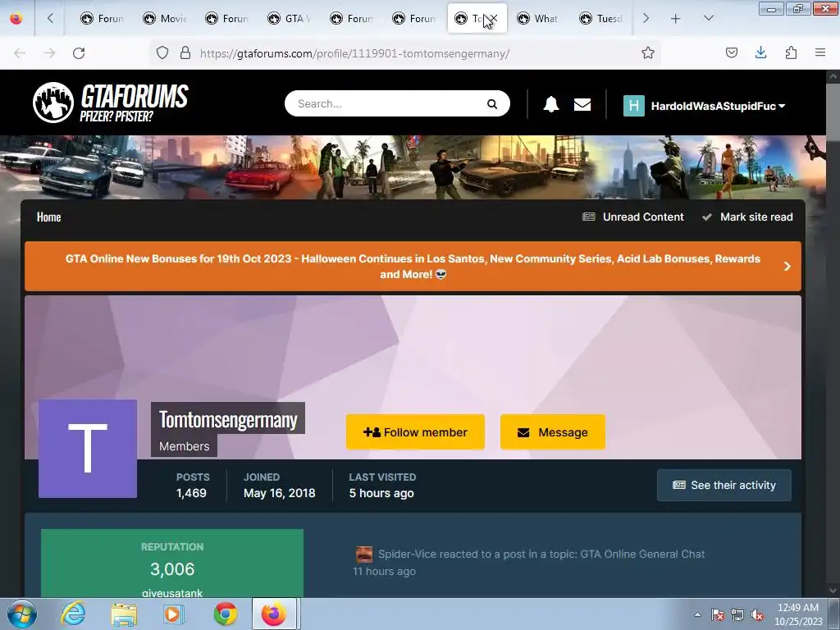
Task: Open Windows Explorer from taskbar
Action: coord(124,614)
